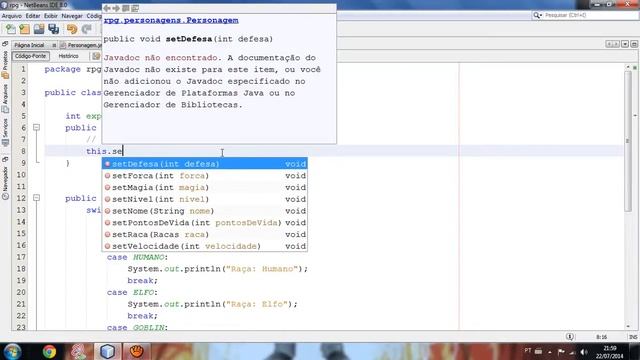Open rpg.personagens.Personagem link
The height and width of the screenshot is (360, 640).
[x=171, y=20]
